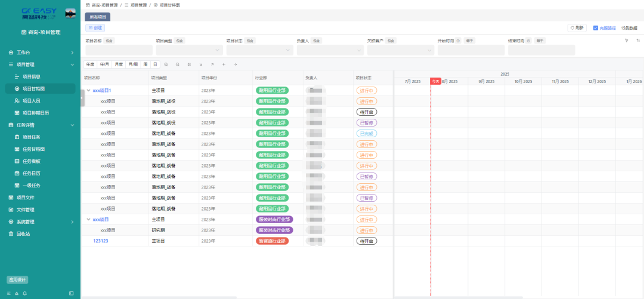
Task: Collapse the xxx项目1 tree row
Action: (88, 90)
